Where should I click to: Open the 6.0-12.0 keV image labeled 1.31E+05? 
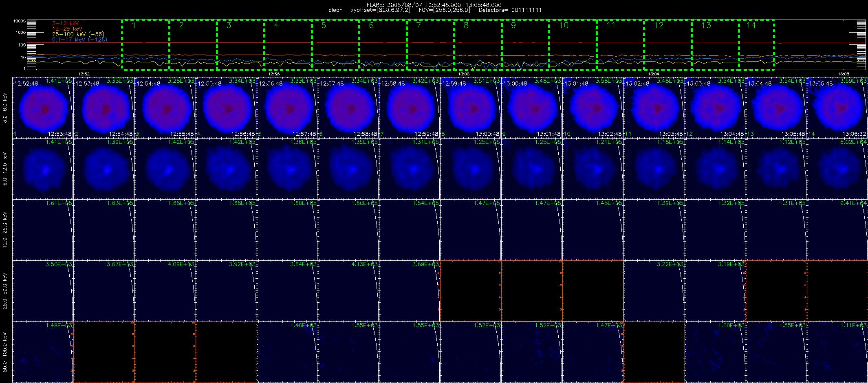[410, 169]
